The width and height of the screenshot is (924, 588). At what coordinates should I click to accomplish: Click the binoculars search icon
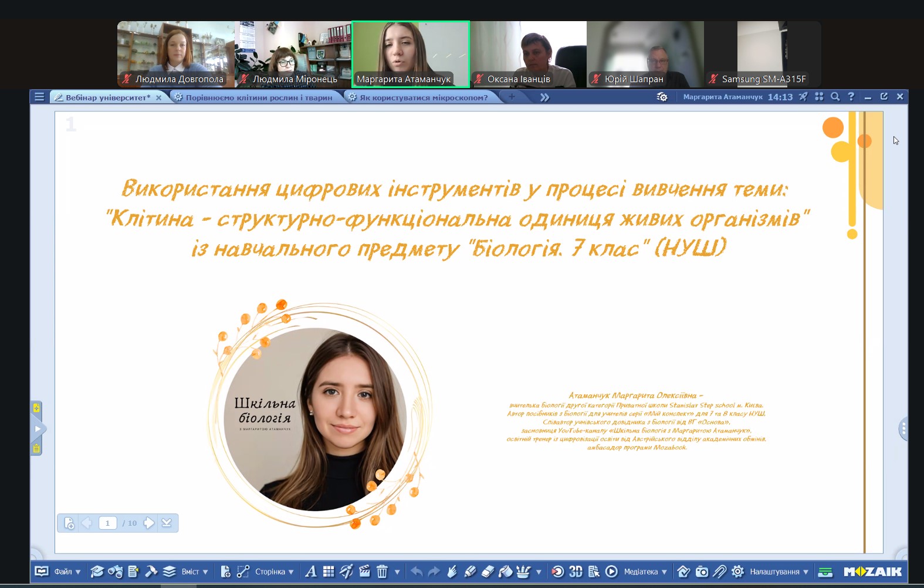click(116, 572)
